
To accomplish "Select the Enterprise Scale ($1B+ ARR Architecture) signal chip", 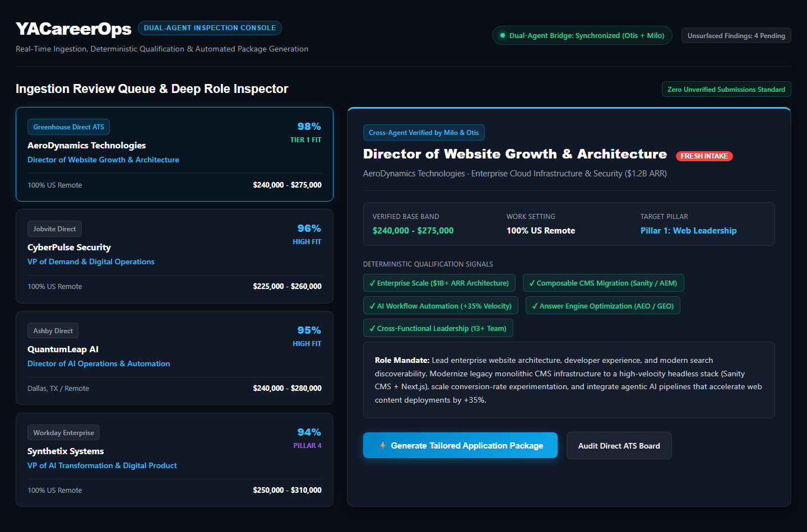I will (x=439, y=283).
